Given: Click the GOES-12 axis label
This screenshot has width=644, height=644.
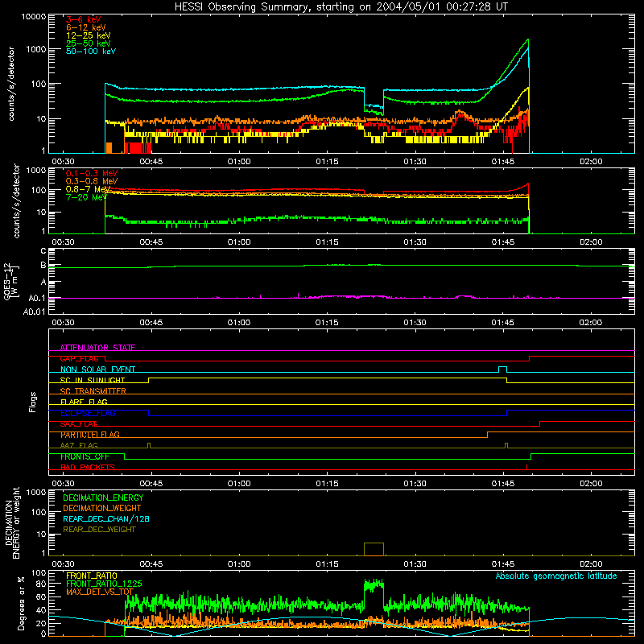Looking at the screenshot, I should [10, 282].
